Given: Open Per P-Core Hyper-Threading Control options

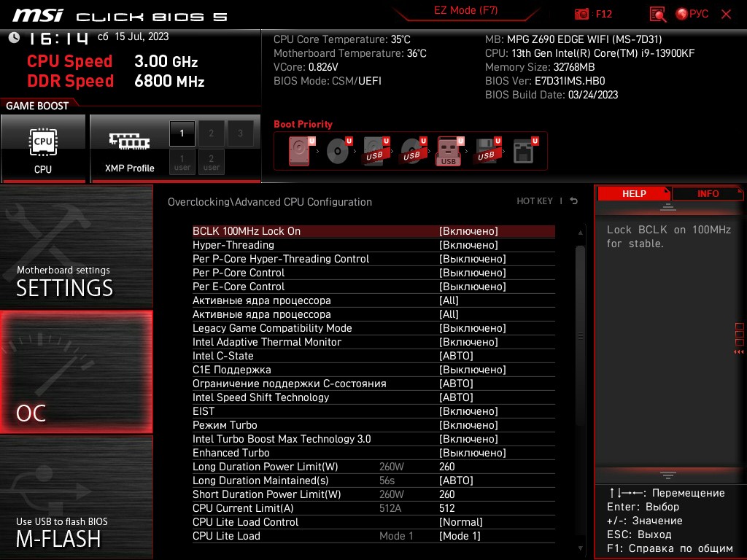Looking at the screenshot, I should 373,259.
